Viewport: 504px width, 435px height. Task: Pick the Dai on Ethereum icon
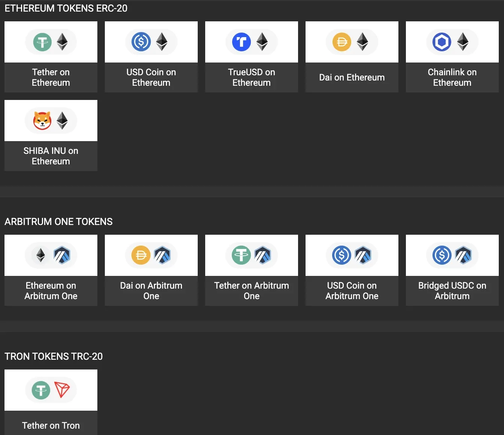[x=342, y=42]
